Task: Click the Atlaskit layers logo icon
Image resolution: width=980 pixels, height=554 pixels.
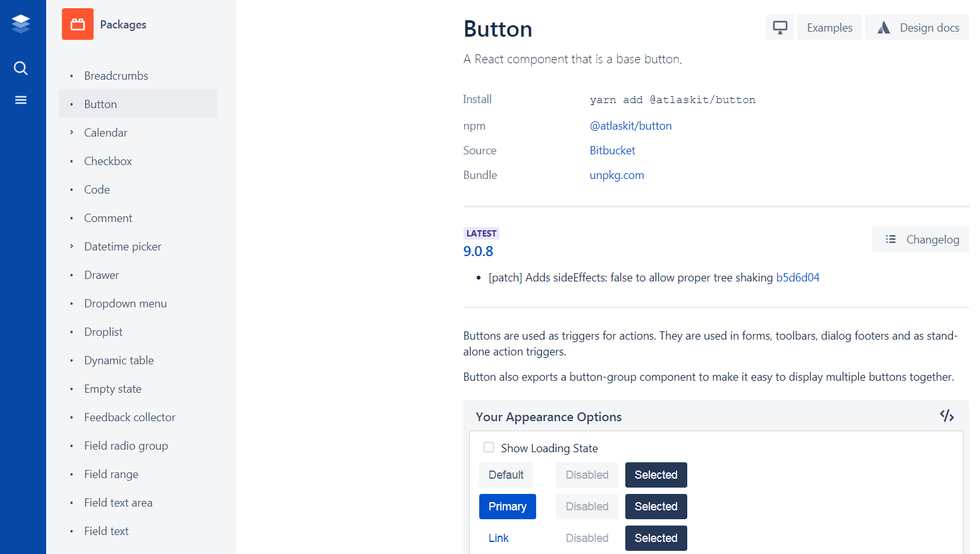Action: point(21,24)
